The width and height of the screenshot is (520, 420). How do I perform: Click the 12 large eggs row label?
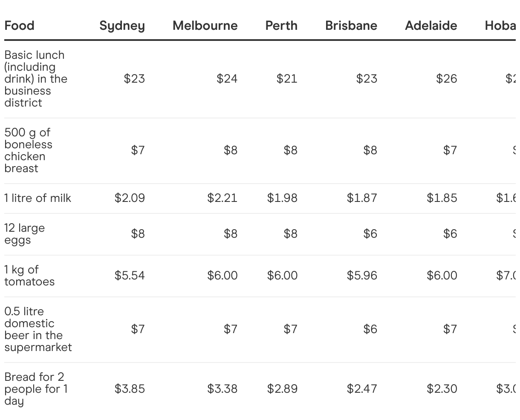(24, 234)
